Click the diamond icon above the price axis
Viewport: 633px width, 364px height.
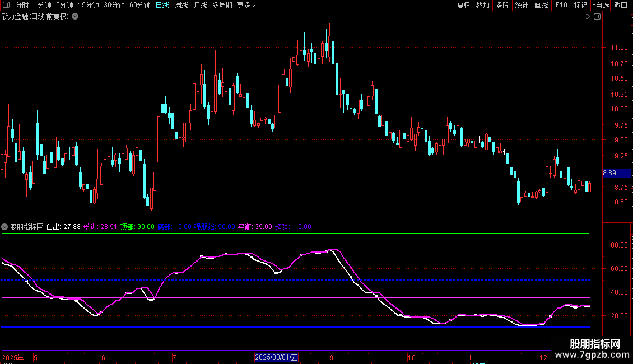(x=587, y=17)
